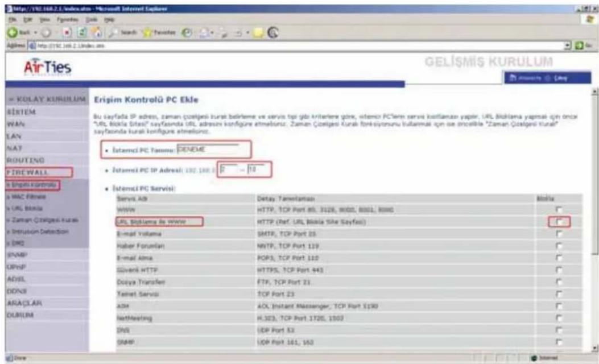
Task: Open ARAÇLAR menu in sidebar
Action: [x=24, y=303]
